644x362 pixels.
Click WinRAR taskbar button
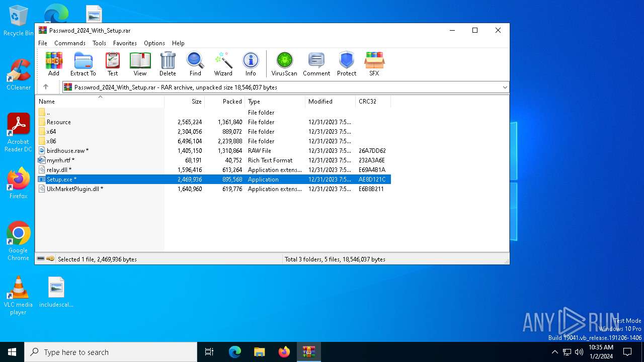[309, 352]
